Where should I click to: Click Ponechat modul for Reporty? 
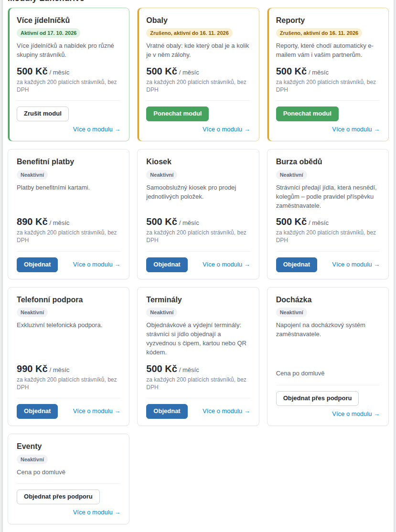(307, 114)
